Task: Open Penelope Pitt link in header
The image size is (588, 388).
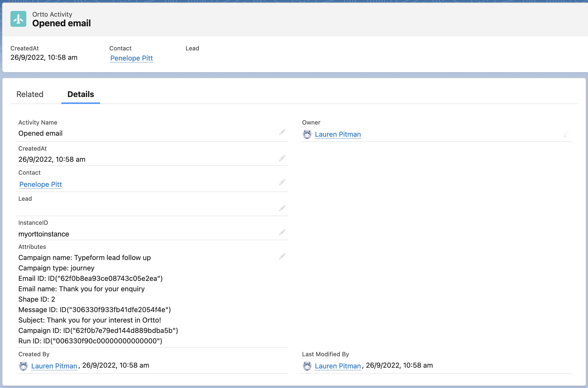Action: pos(132,58)
